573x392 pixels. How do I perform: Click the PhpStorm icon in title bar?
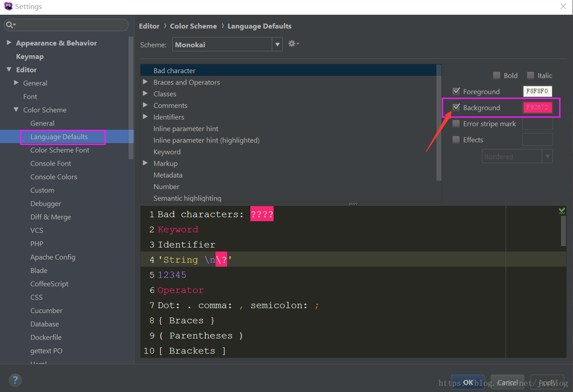point(8,6)
